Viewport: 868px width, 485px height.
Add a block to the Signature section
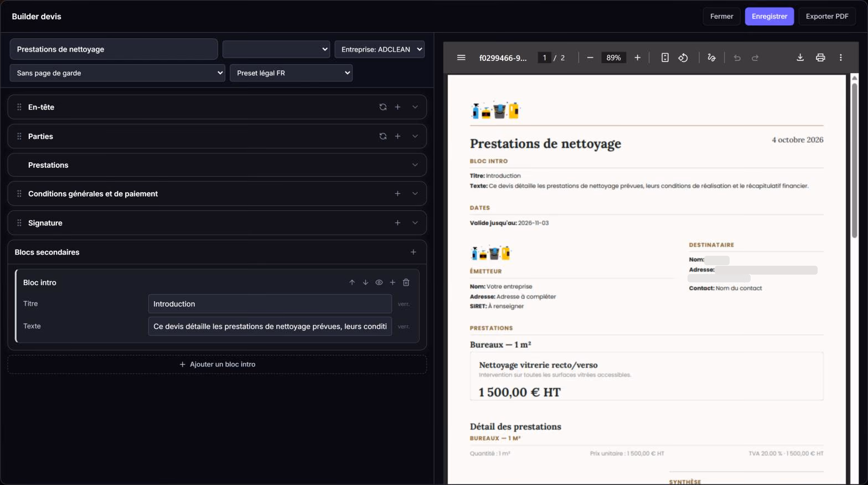click(397, 223)
